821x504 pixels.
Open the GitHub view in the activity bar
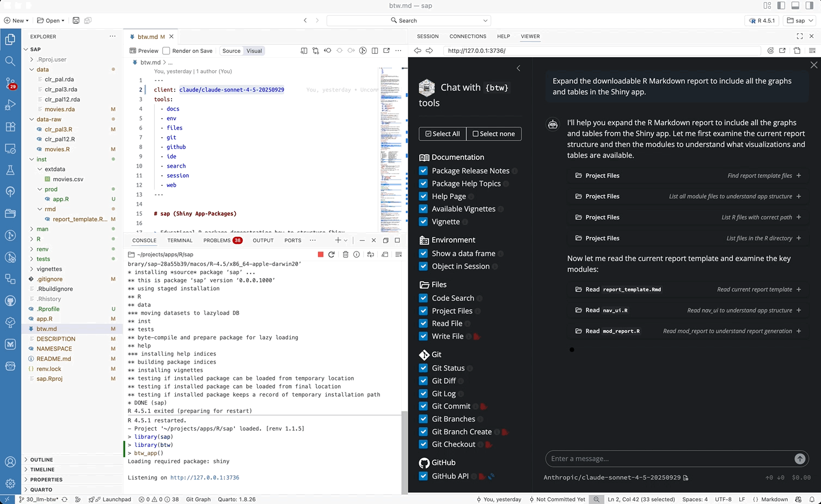point(10,300)
